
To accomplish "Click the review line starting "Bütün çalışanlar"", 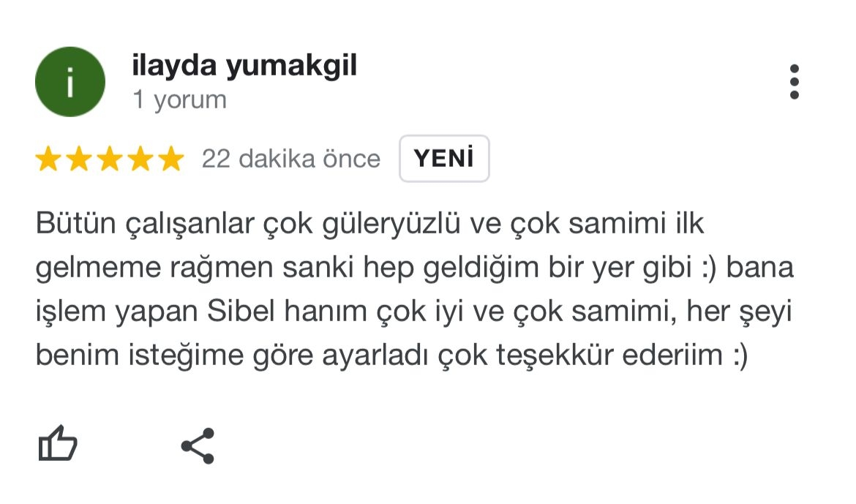I will (369, 224).
